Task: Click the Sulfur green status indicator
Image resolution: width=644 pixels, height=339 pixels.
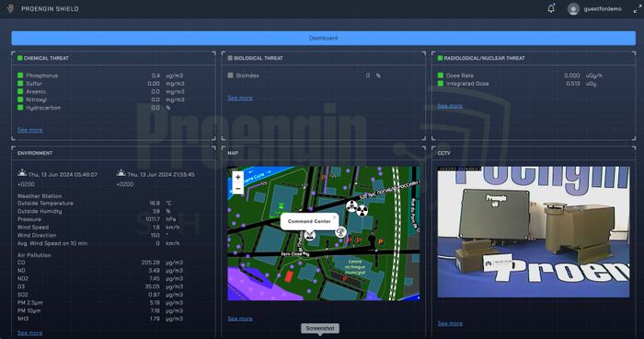Action: point(20,84)
